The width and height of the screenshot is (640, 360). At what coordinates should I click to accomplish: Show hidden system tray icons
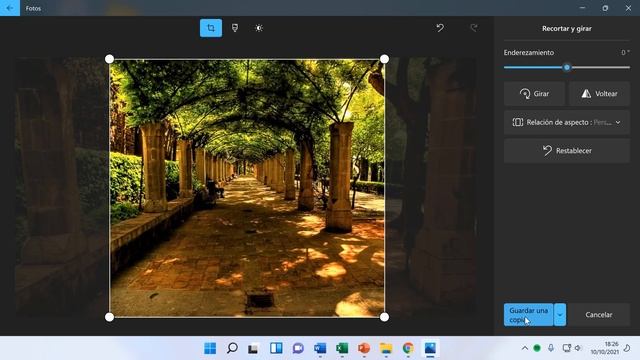[524, 348]
